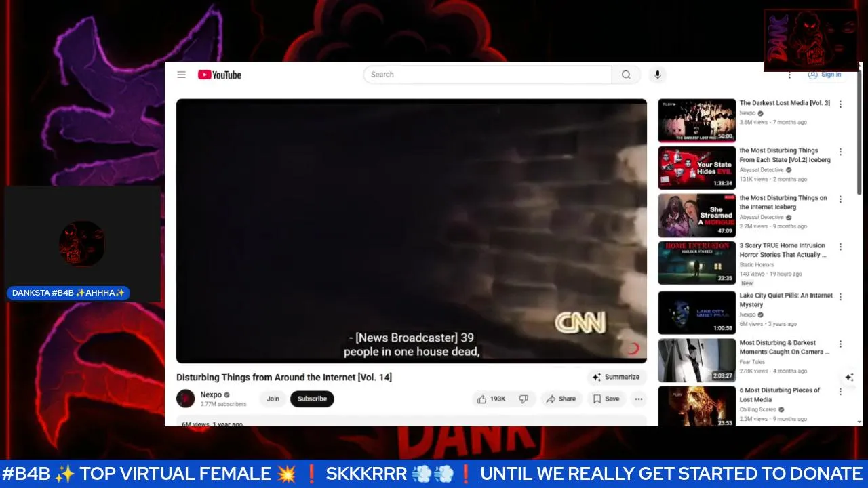
Task: Open title 3 Scary TRUE Home Intrusion Horror Stories
Action: pyautogui.click(x=783, y=250)
